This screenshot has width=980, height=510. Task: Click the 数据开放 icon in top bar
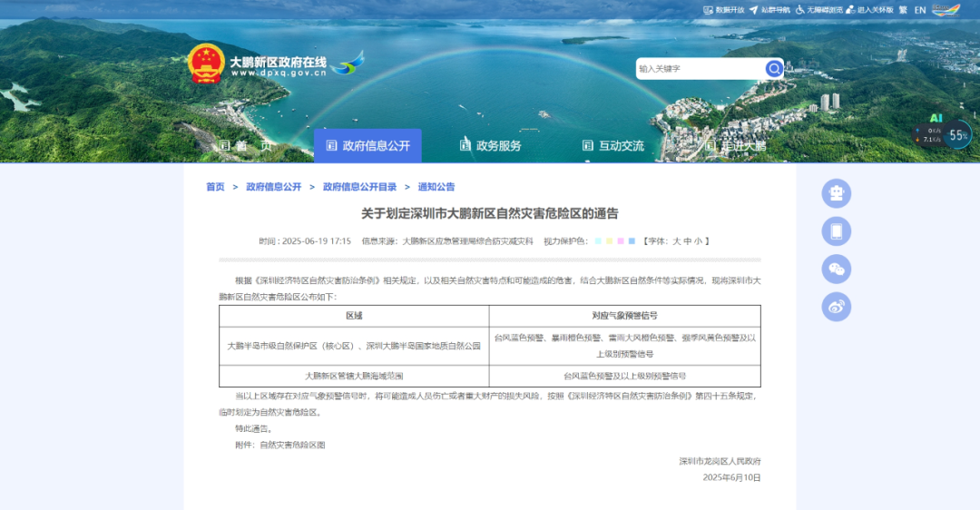click(708, 10)
